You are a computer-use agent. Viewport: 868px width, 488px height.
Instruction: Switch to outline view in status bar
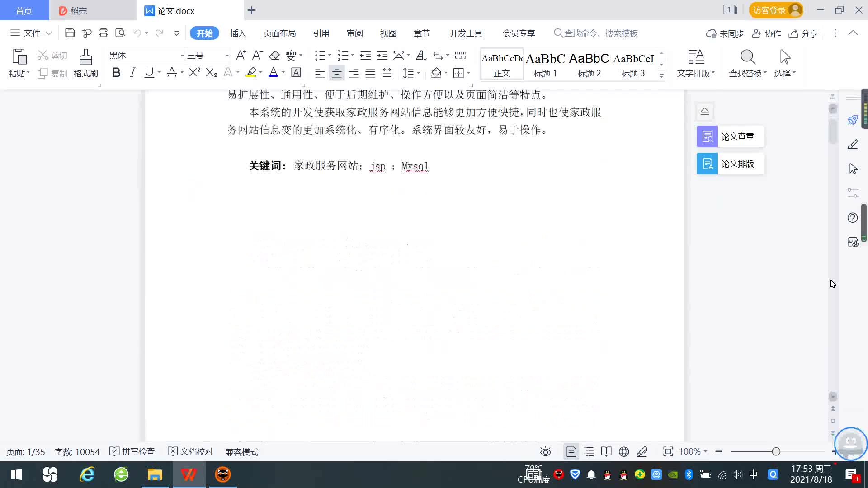(589, 451)
